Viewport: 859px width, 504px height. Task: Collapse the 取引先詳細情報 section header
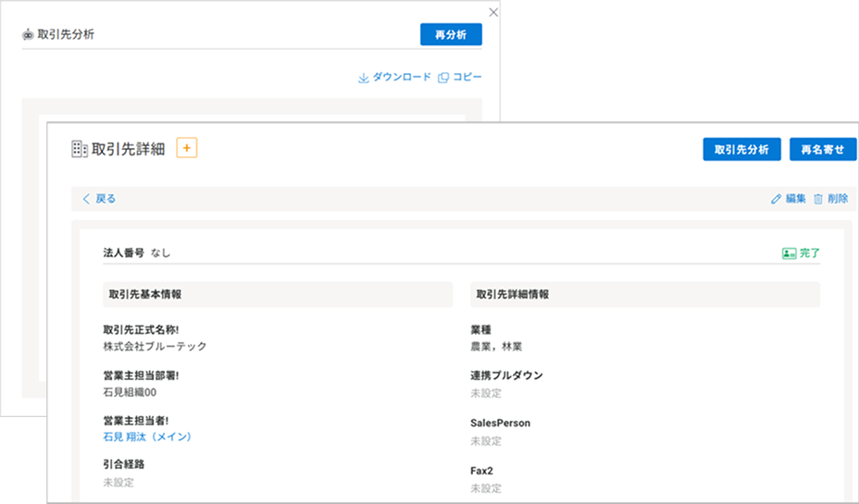coord(644,294)
